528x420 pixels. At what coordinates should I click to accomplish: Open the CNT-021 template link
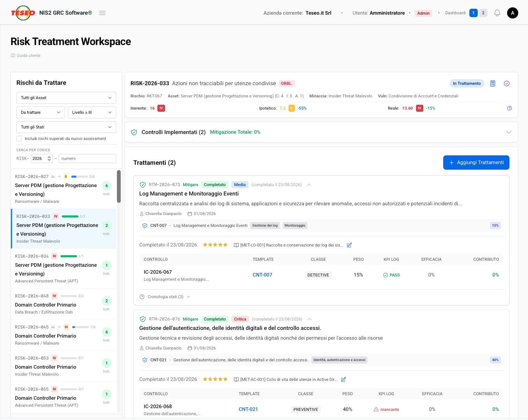click(x=248, y=410)
